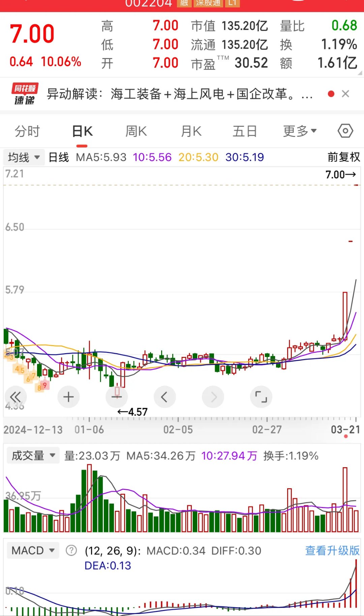
Task: Tap 量:23.03万 volume reading
Action: [x=92, y=456]
